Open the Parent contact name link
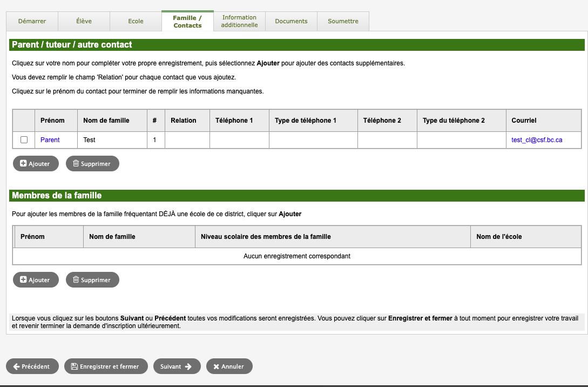Viewport: 588px width, 387px height. [x=50, y=140]
